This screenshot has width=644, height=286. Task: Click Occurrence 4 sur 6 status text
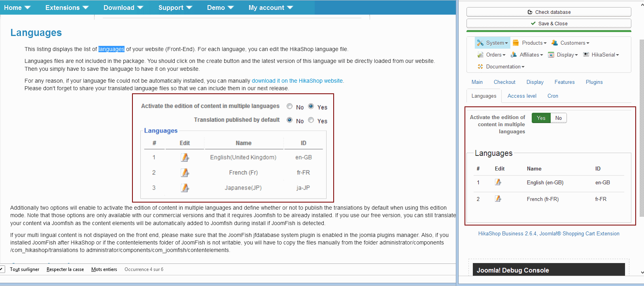tap(144, 269)
